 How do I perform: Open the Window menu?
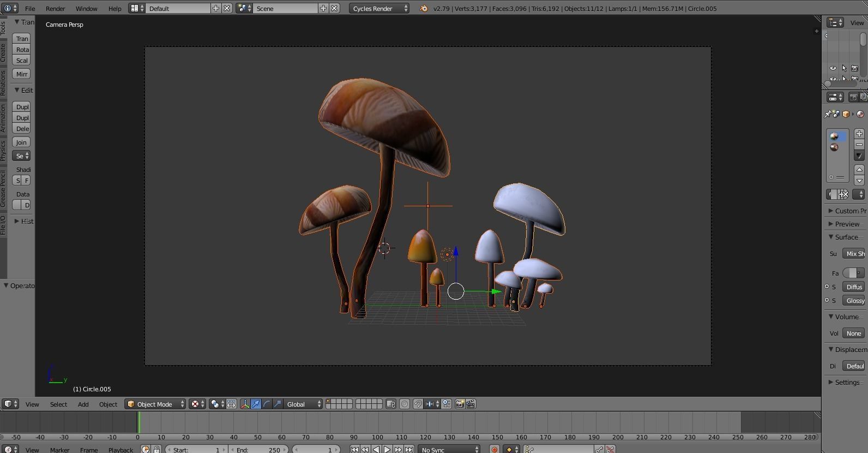(x=86, y=9)
